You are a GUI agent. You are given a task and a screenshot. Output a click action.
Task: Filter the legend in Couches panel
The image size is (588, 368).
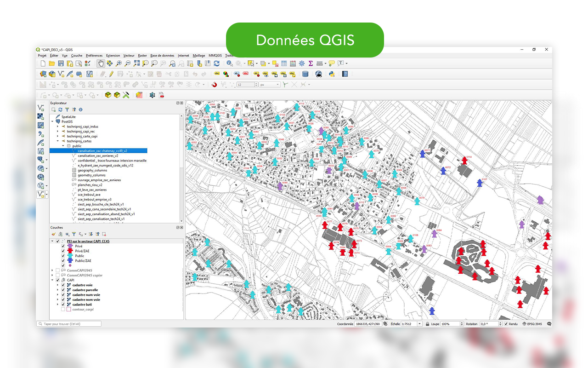(x=73, y=234)
